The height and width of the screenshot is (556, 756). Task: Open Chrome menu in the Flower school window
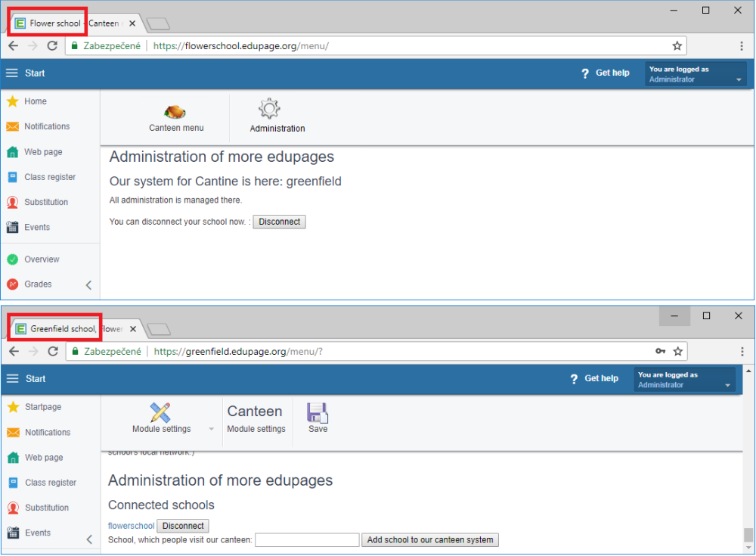[742, 46]
